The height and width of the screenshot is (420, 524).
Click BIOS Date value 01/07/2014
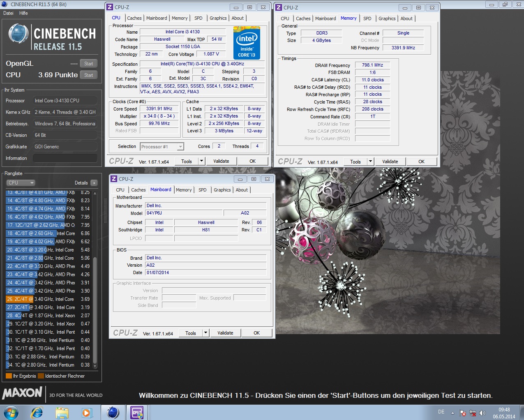(x=205, y=272)
